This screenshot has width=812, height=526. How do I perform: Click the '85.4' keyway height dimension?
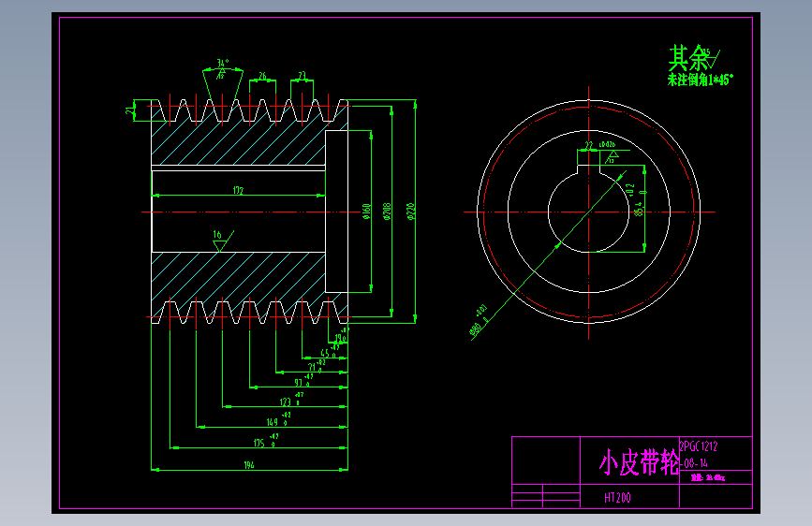point(640,209)
